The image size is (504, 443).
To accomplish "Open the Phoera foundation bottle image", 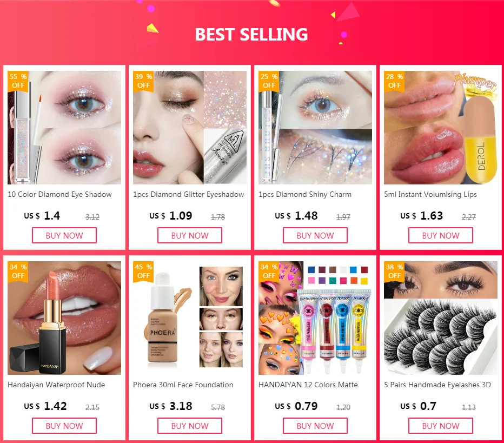I will (190, 318).
